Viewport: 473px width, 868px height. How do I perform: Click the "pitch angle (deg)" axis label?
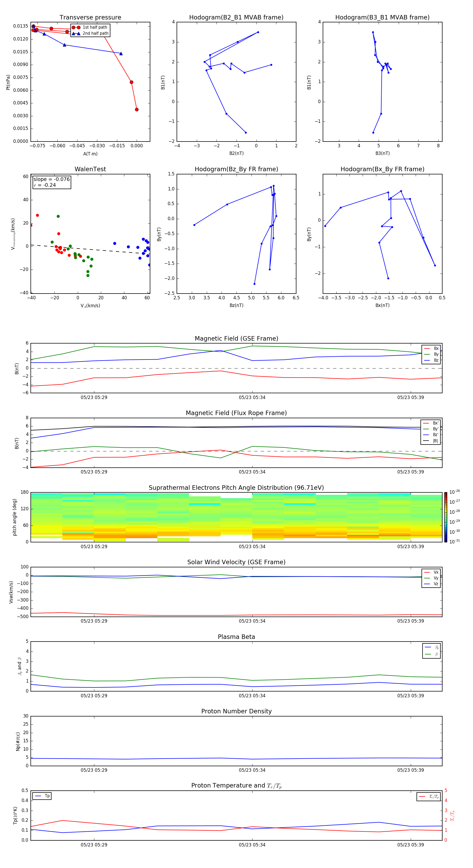pos(14,517)
